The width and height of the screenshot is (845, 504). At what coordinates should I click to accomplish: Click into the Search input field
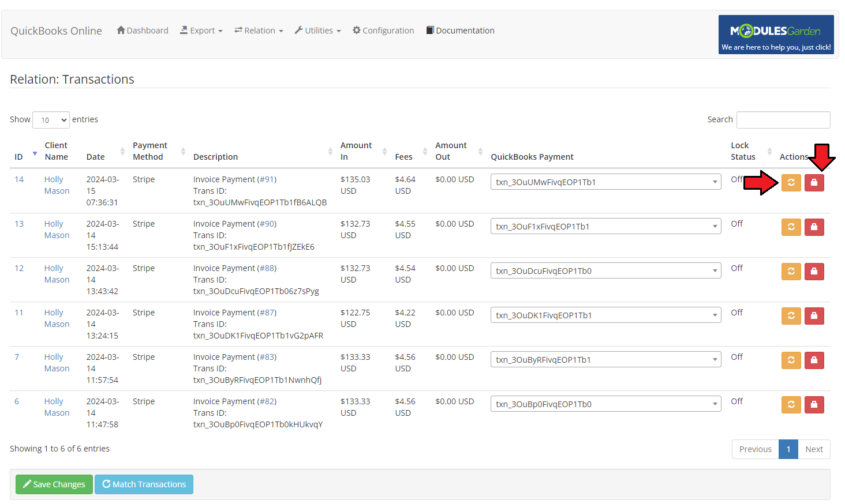(x=783, y=120)
